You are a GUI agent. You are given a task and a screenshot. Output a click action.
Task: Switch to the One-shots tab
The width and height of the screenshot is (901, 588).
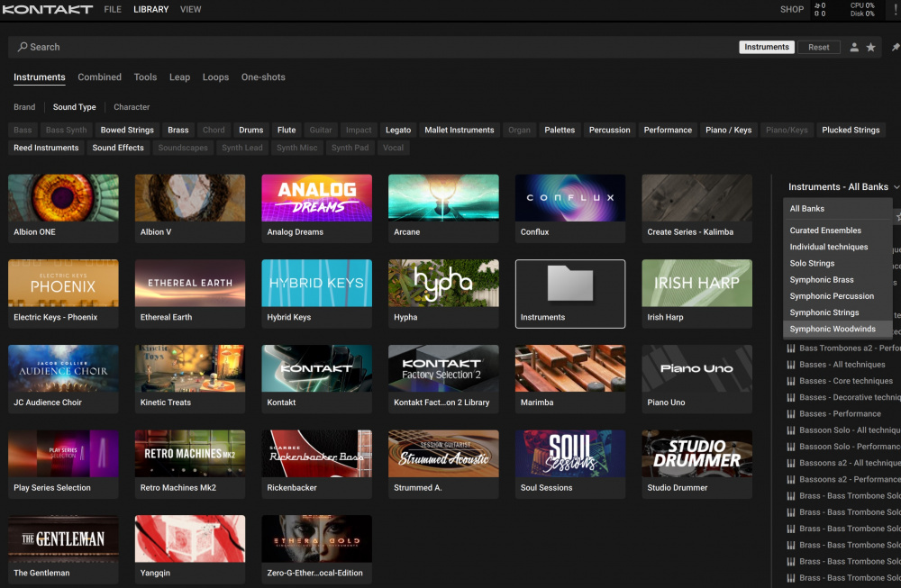click(x=263, y=77)
